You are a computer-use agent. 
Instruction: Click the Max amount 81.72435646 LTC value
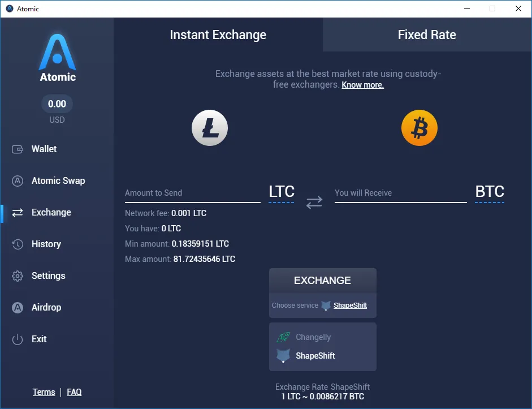tap(204, 259)
